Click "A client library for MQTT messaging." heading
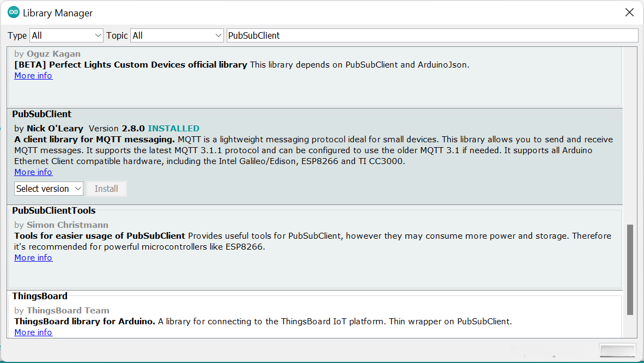The width and height of the screenshot is (644, 363). pyautogui.click(x=94, y=140)
